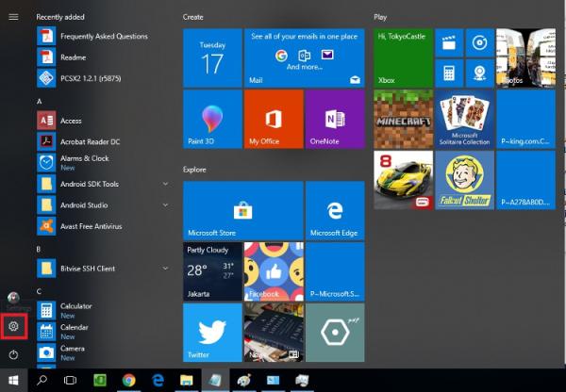Open the Twitter tile
566x392 pixels.
(211, 332)
